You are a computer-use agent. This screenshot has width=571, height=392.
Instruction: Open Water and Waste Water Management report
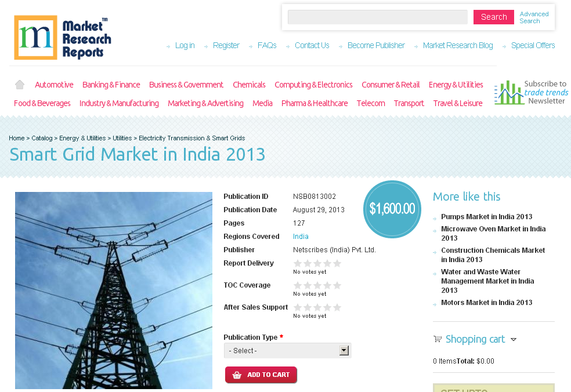(x=487, y=281)
